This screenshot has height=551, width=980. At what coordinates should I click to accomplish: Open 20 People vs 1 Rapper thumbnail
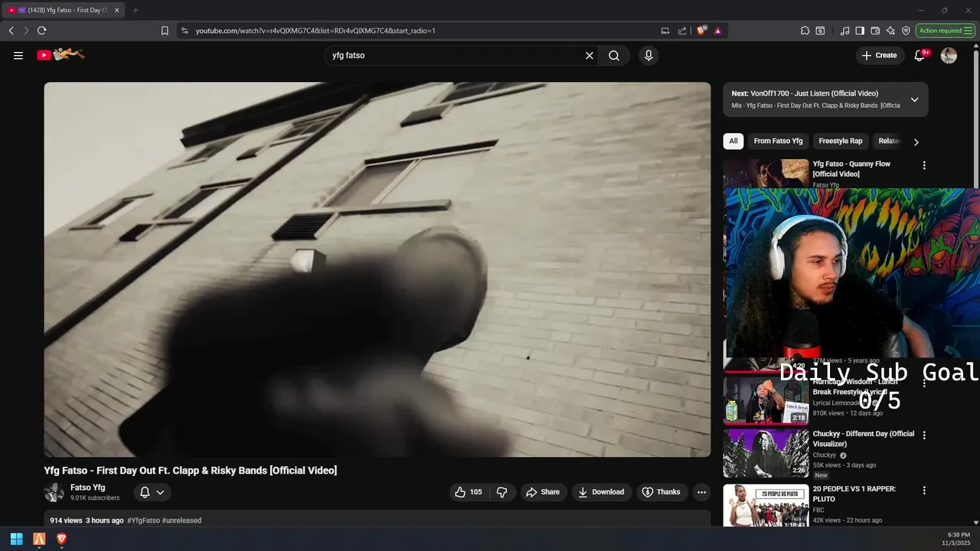[766, 506]
